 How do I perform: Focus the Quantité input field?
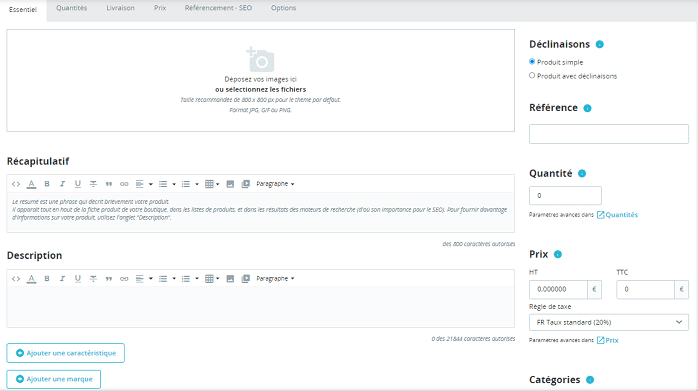point(565,196)
